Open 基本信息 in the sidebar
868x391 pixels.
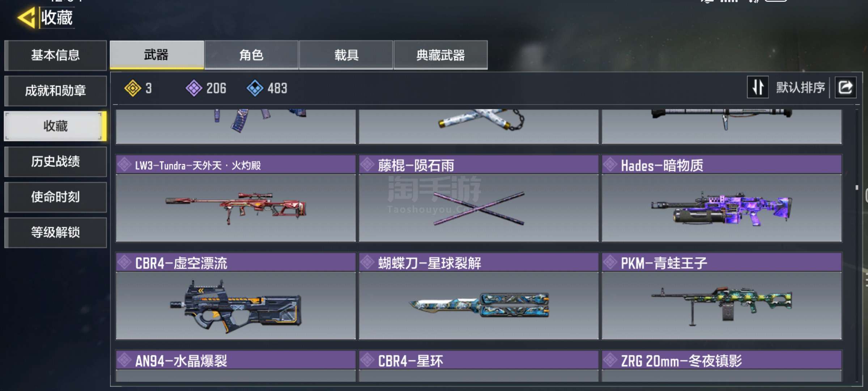point(55,55)
